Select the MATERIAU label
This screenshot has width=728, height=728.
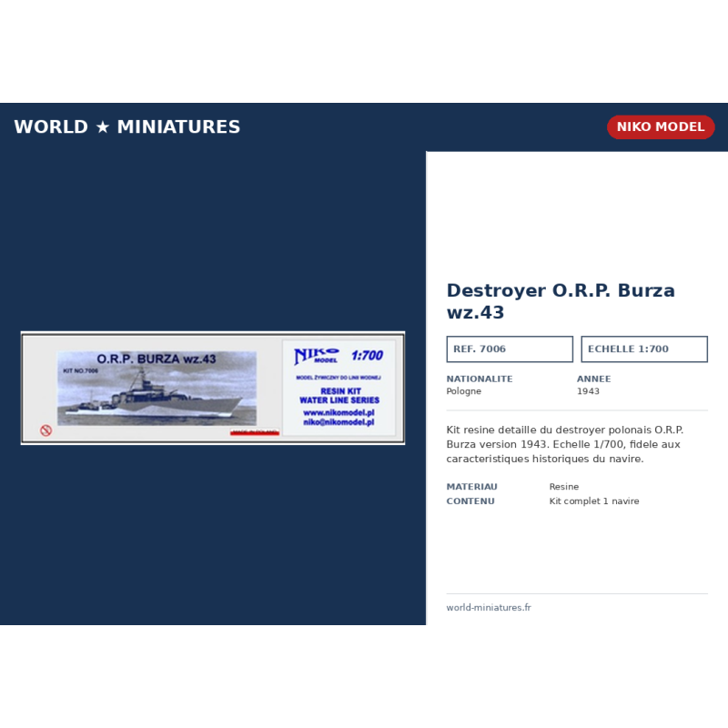pyautogui.click(x=471, y=487)
